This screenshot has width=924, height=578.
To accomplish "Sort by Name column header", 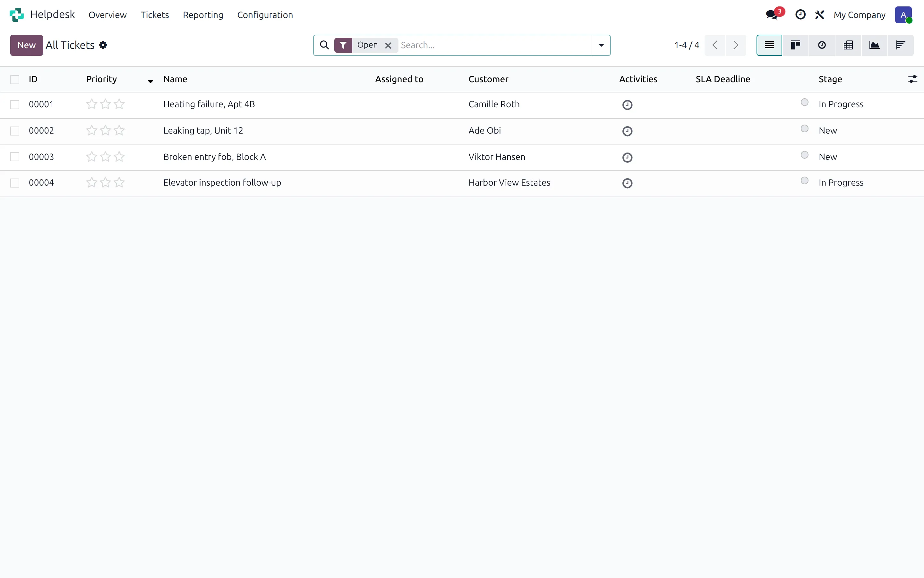I will (175, 79).
